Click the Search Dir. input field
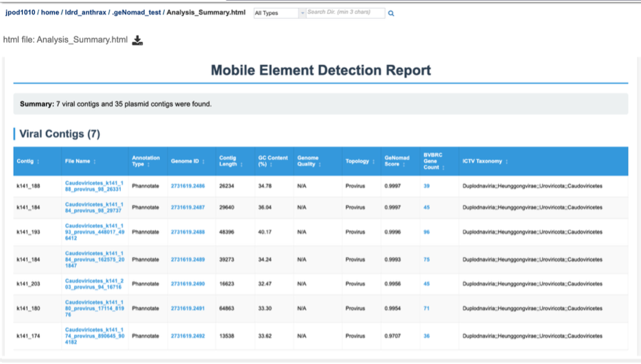Viewport: 641px width, 364px height. point(345,13)
